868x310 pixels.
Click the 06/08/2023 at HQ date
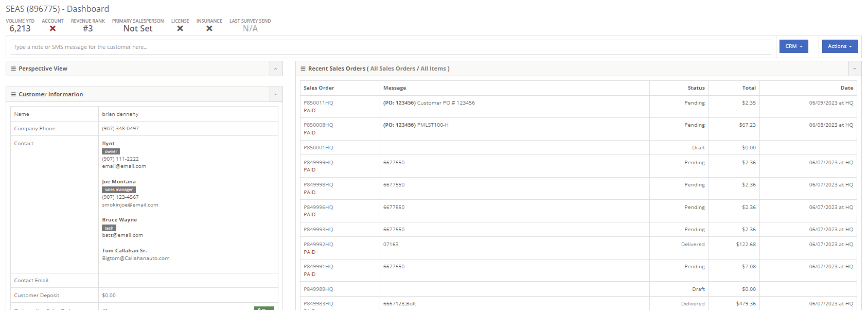[831, 125]
